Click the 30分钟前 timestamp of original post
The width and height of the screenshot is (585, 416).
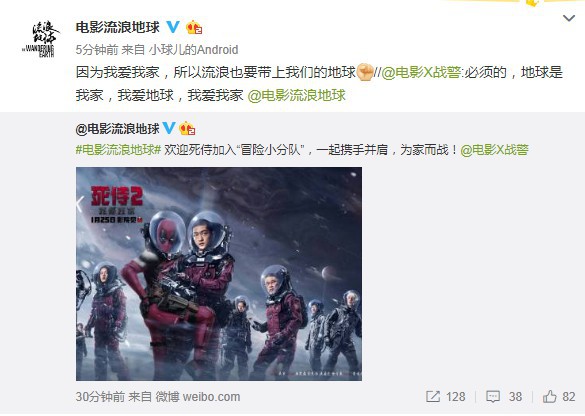(100, 397)
